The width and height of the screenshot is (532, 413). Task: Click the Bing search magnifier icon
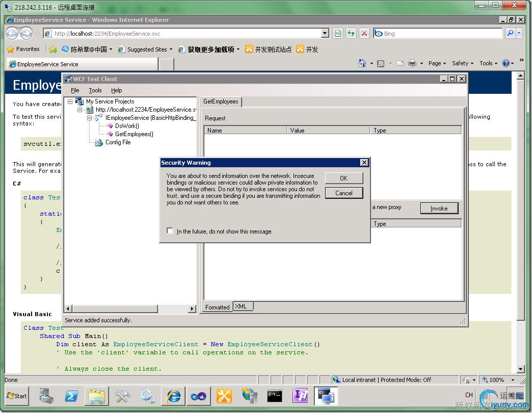510,34
